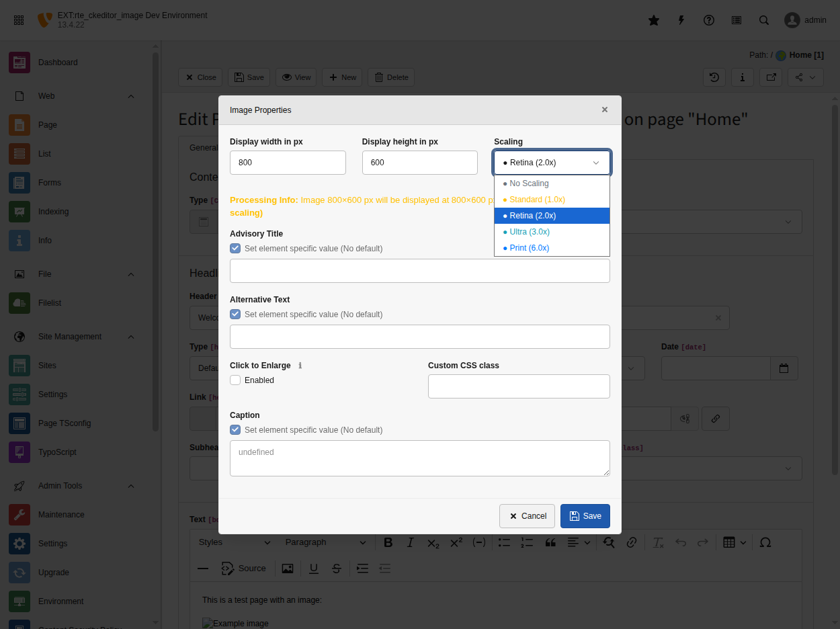Collapse the Admin Tools section
Screen dimensions: 840x629
click(131, 486)
